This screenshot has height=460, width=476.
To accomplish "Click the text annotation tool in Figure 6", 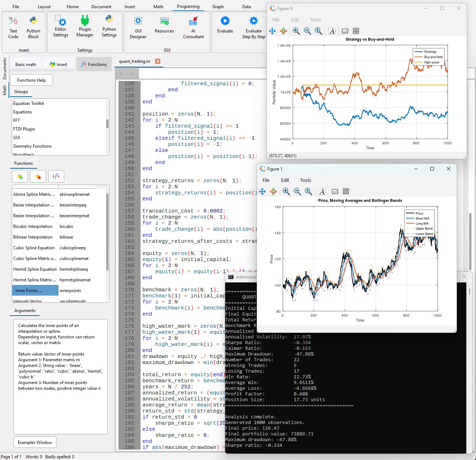I will [x=332, y=31].
